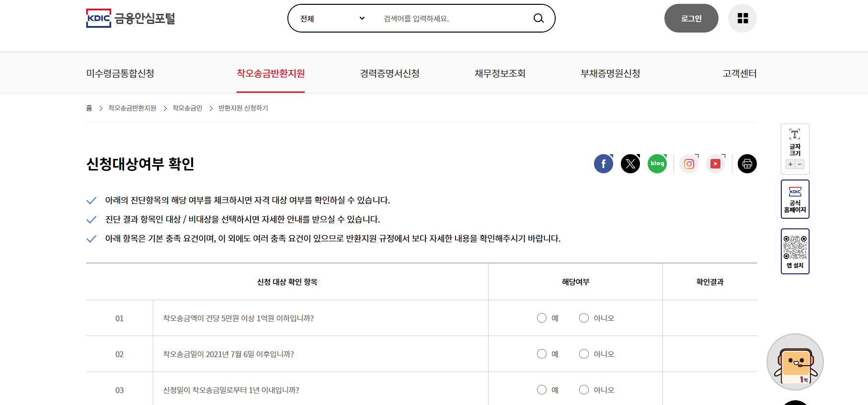868x405 pixels.
Task: Click the 로그인 button
Action: pyautogui.click(x=691, y=18)
